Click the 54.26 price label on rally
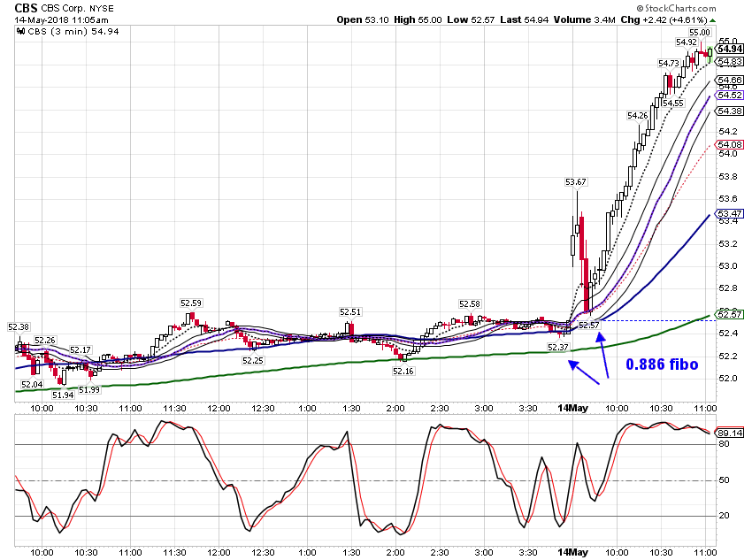This screenshot has height=560, width=752. [x=637, y=116]
